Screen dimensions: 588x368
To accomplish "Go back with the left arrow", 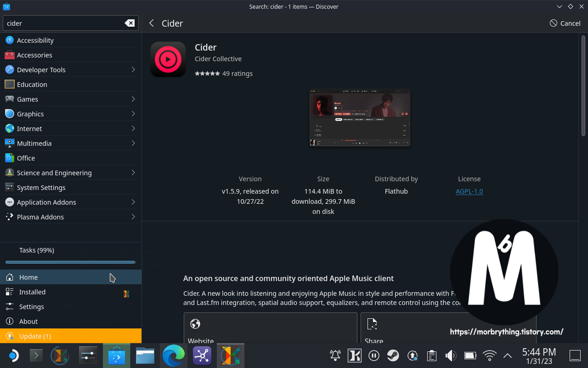I will [x=152, y=23].
